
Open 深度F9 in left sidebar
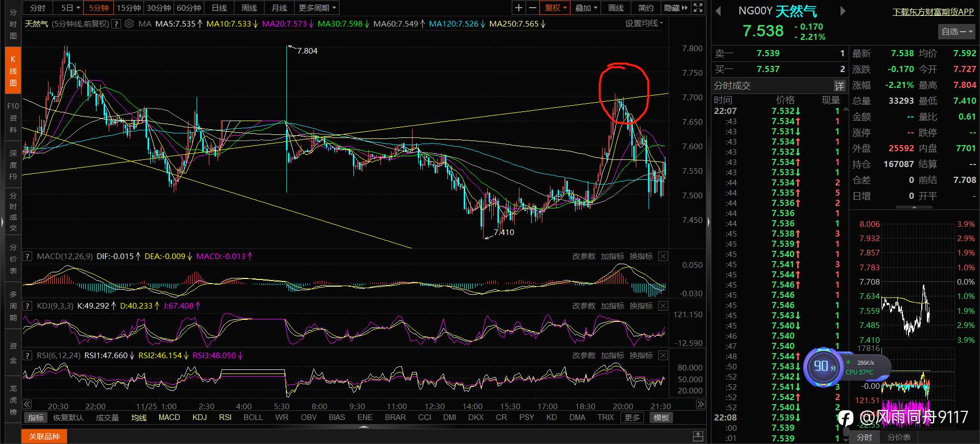coord(13,165)
